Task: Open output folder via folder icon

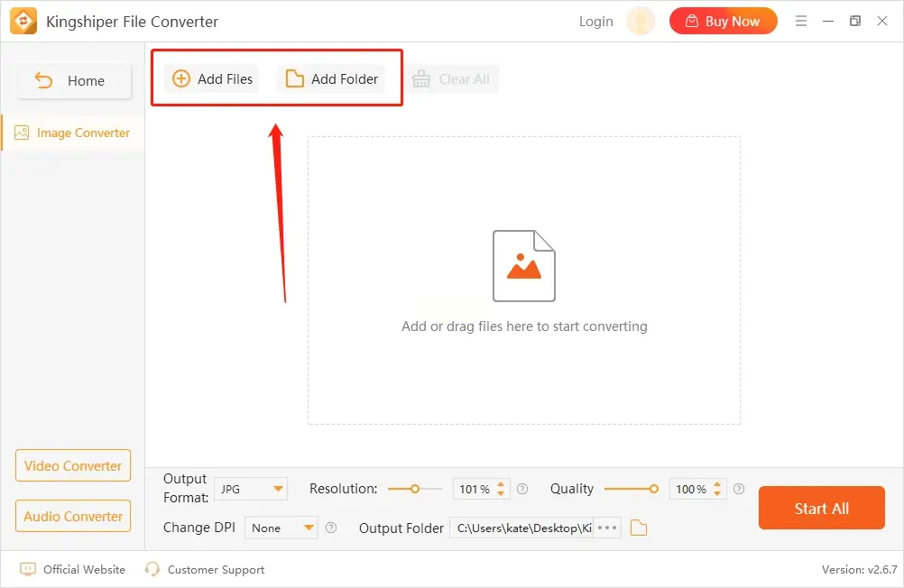Action: click(639, 528)
